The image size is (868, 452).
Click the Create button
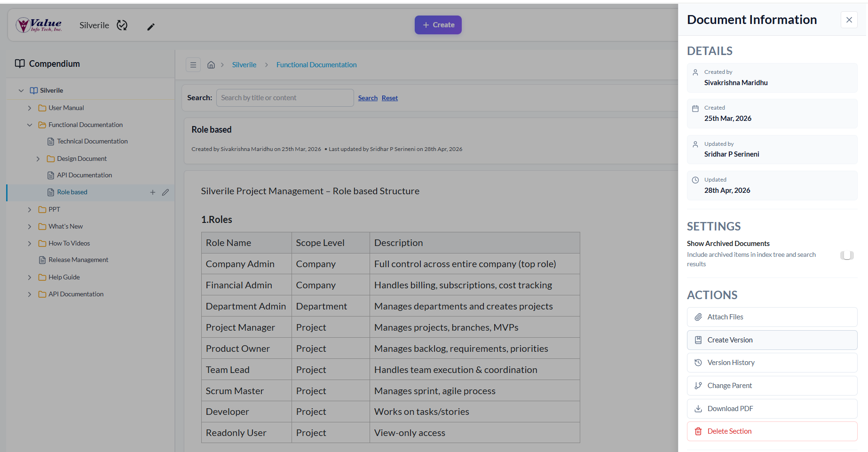438,25
